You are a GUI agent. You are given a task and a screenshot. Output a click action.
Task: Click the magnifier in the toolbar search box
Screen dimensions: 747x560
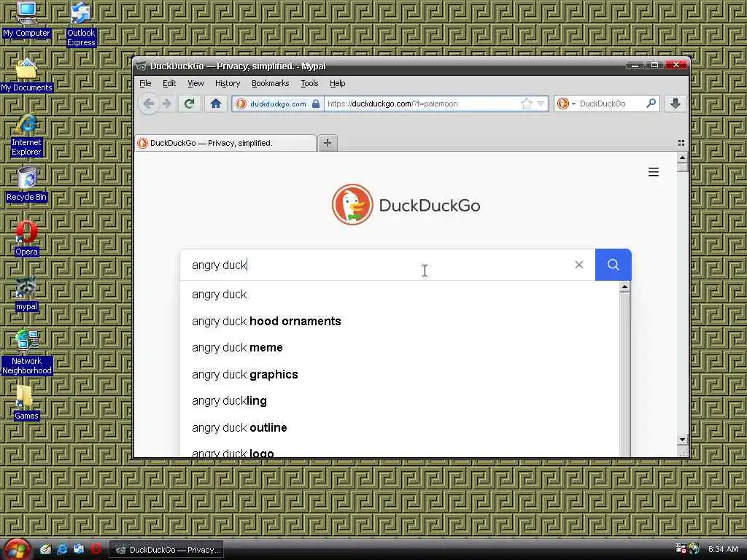[x=651, y=103]
